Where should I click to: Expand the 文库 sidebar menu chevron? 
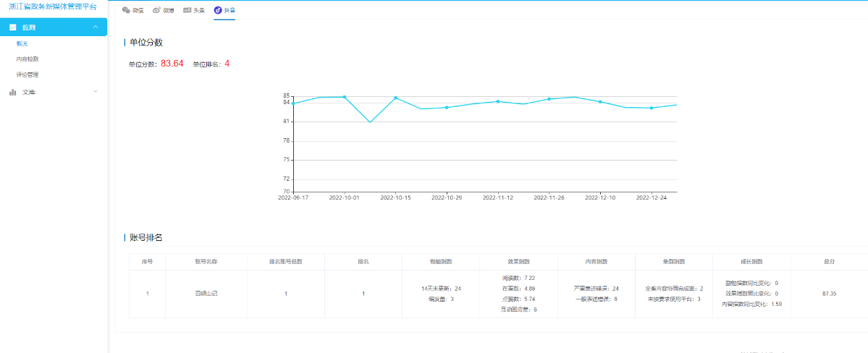pyautogui.click(x=96, y=91)
